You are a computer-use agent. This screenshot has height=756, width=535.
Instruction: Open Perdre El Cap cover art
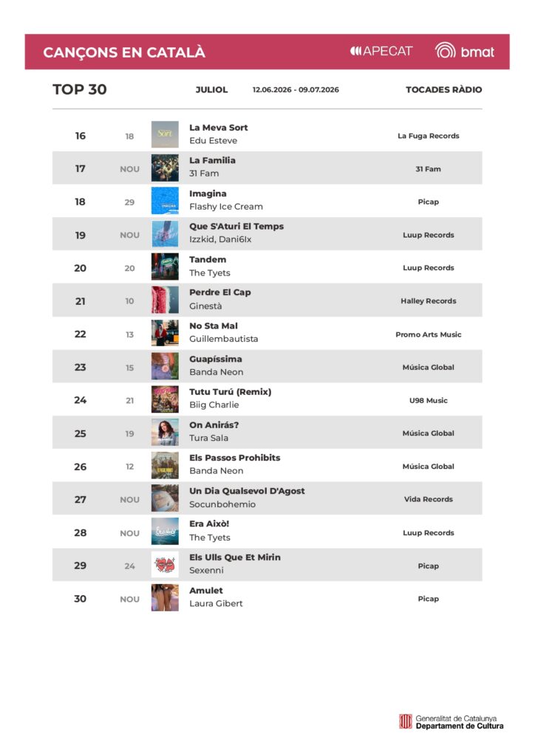[x=165, y=300]
